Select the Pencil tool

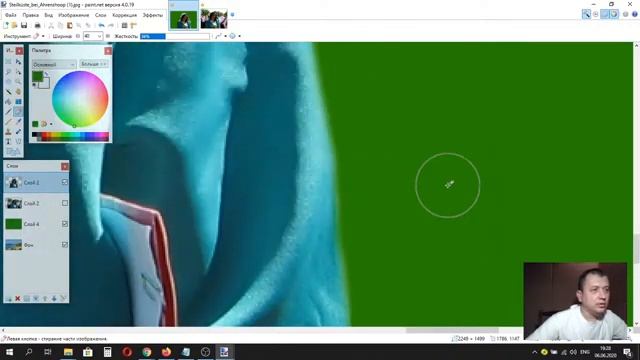pos(8,122)
